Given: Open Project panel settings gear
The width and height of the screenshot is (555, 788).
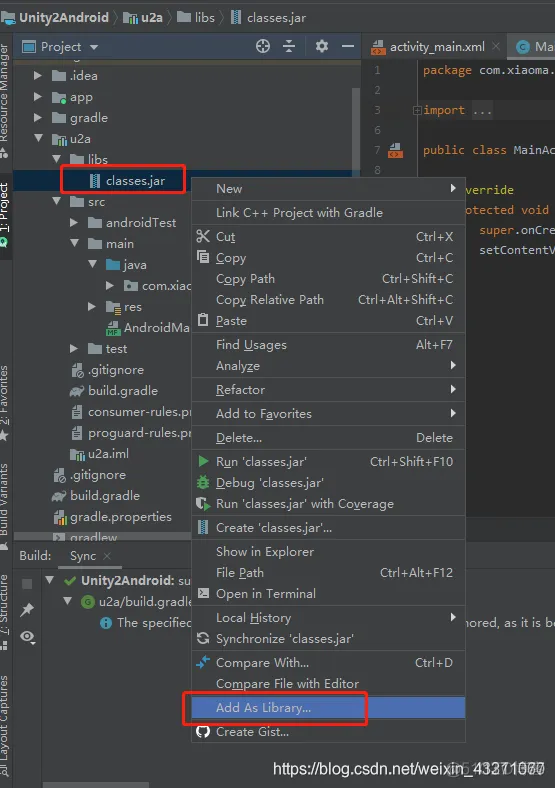Looking at the screenshot, I should [x=322, y=47].
